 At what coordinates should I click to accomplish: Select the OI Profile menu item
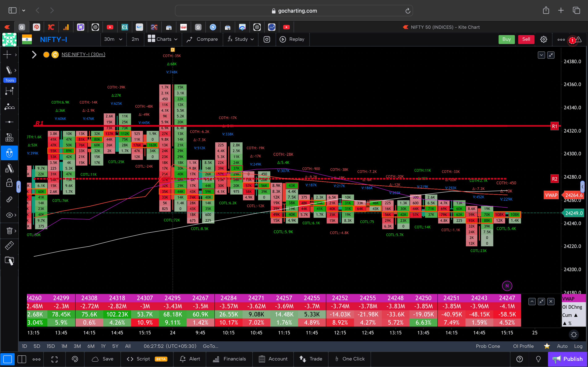tap(523, 346)
